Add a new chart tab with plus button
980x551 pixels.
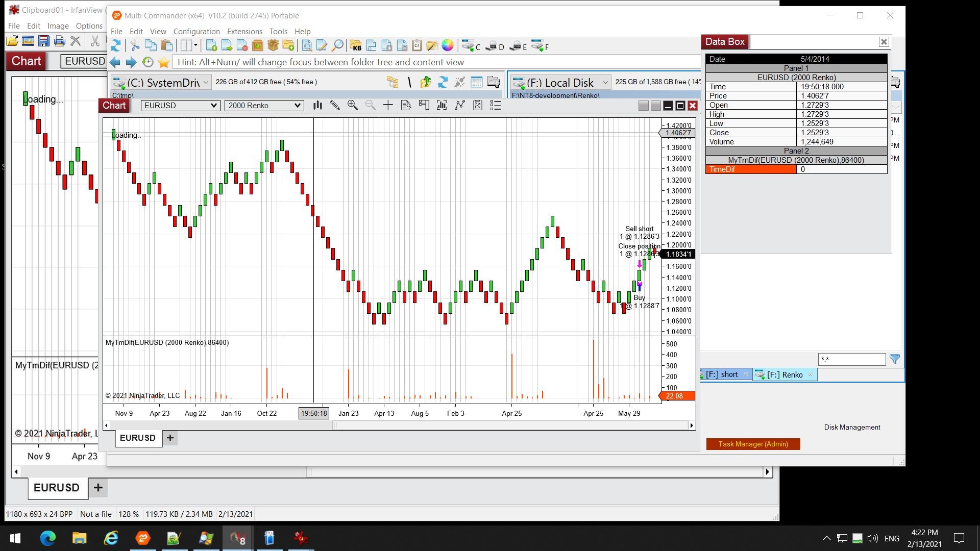[170, 438]
